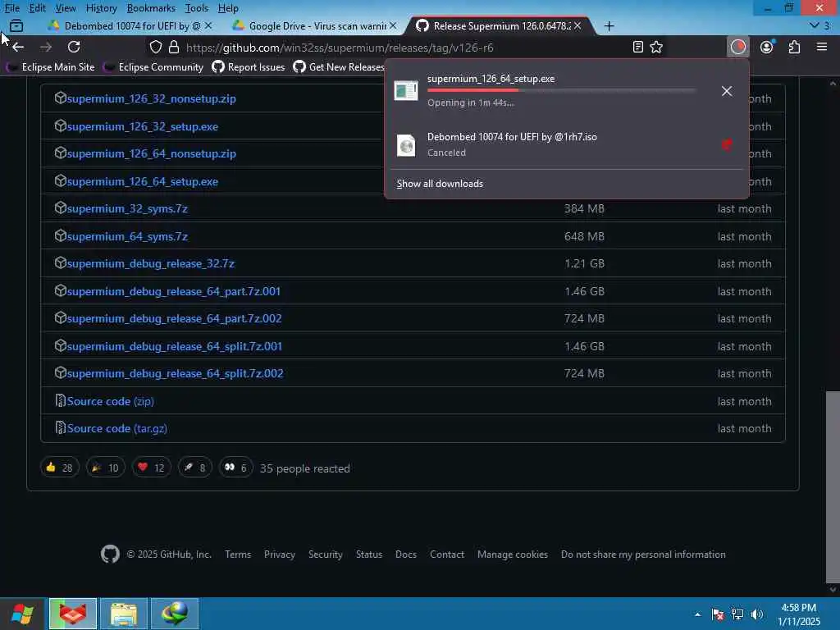Download Source code (tar.gz)
The width and height of the screenshot is (840, 630).
coord(116,428)
